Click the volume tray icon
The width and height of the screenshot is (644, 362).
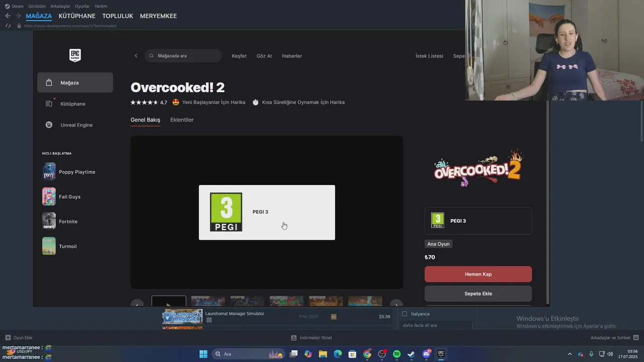610,354
